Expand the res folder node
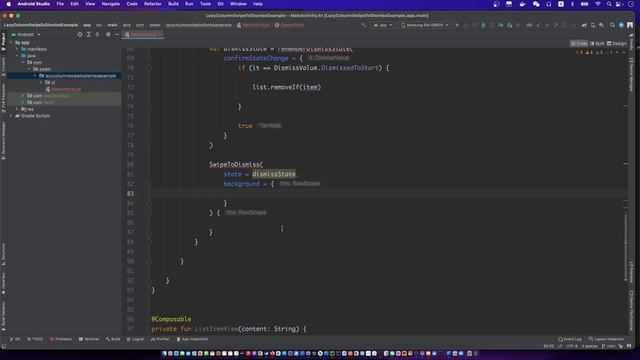 17,109
